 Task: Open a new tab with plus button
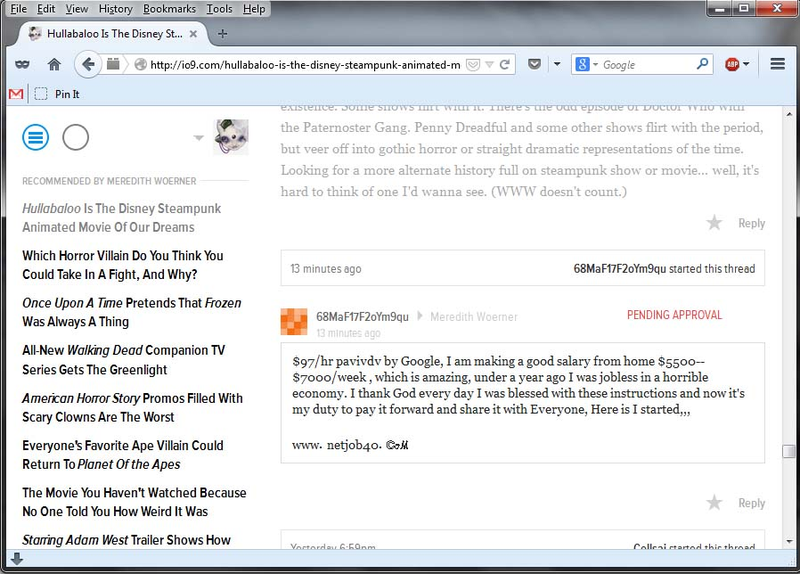[222, 34]
